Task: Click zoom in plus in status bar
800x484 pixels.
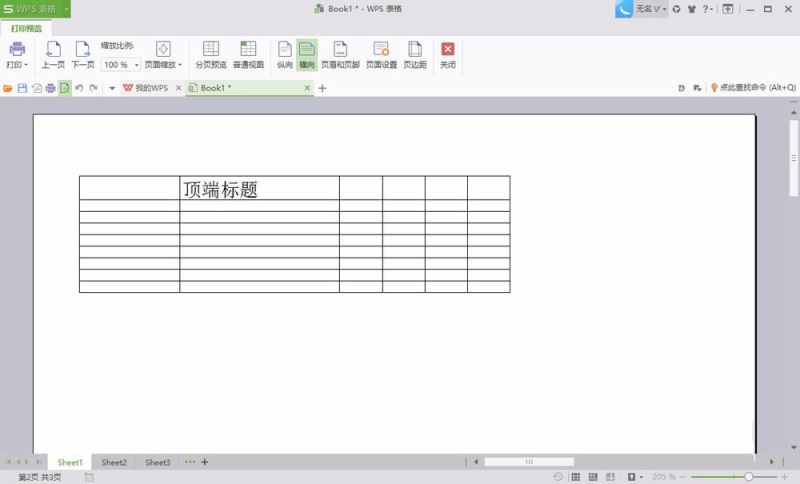Action: 784,477
